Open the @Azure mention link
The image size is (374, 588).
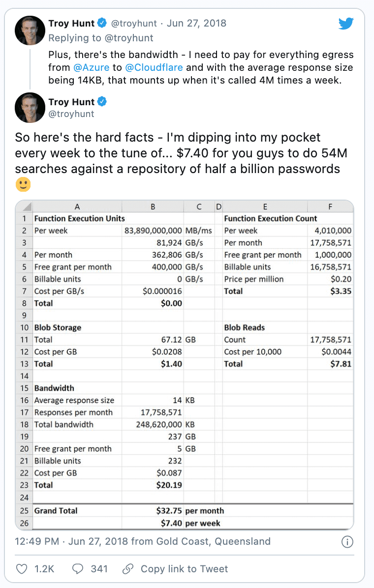pyautogui.click(x=91, y=67)
